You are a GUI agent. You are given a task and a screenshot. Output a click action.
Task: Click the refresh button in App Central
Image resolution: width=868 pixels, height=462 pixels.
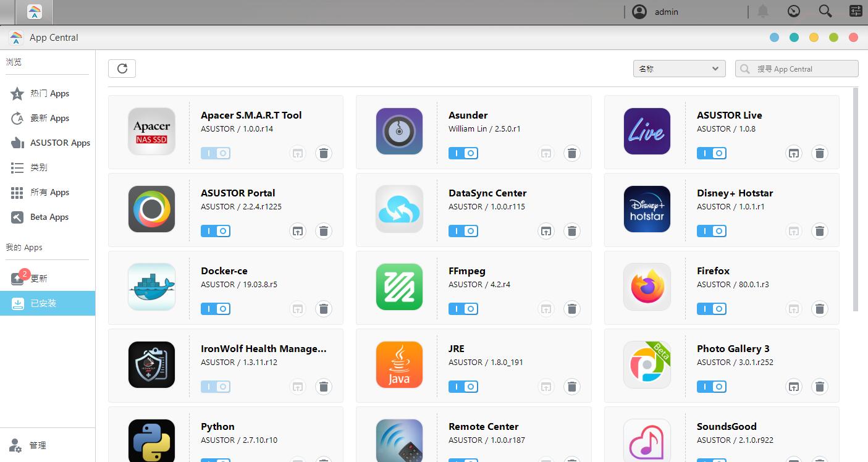click(122, 69)
